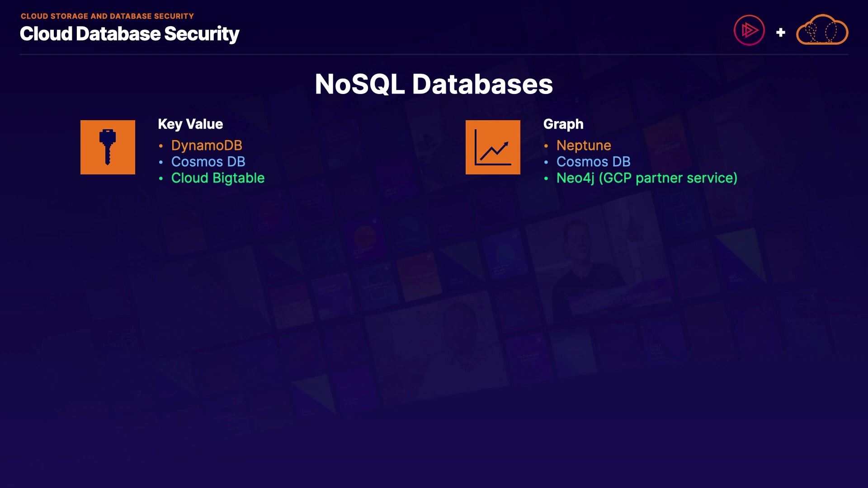The height and width of the screenshot is (488, 868).
Task: Select Cosmos DB under Graph
Action: [x=593, y=162]
